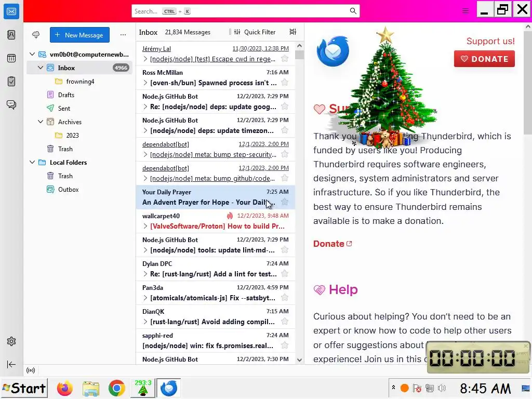The width and height of the screenshot is (532, 399).
Task: Click the show desktop icon
Action: (526, 388)
